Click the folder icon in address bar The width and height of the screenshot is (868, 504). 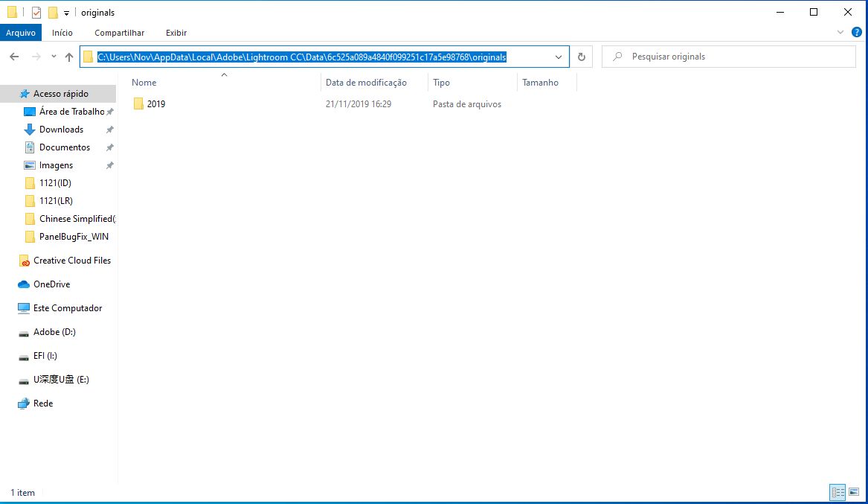[88, 57]
